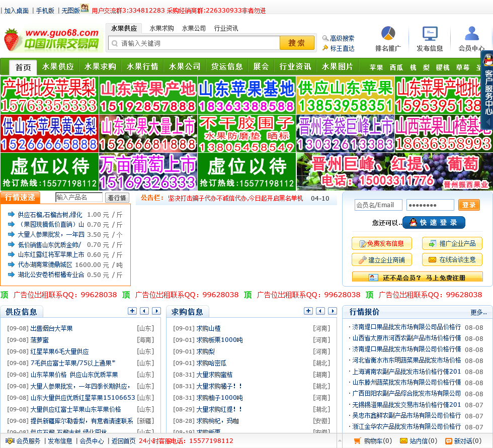
Task: Open the 发布信息 monitor icon
Action: pyautogui.click(x=430, y=33)
